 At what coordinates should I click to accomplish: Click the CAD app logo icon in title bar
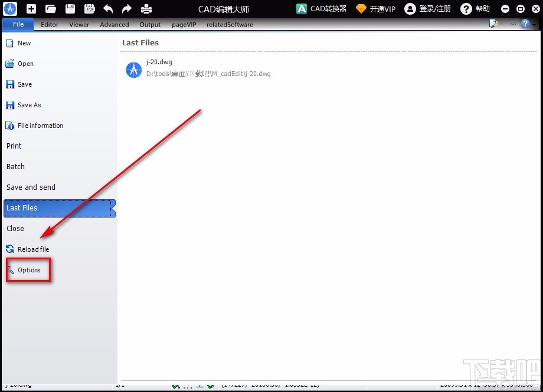coord(10,9)
